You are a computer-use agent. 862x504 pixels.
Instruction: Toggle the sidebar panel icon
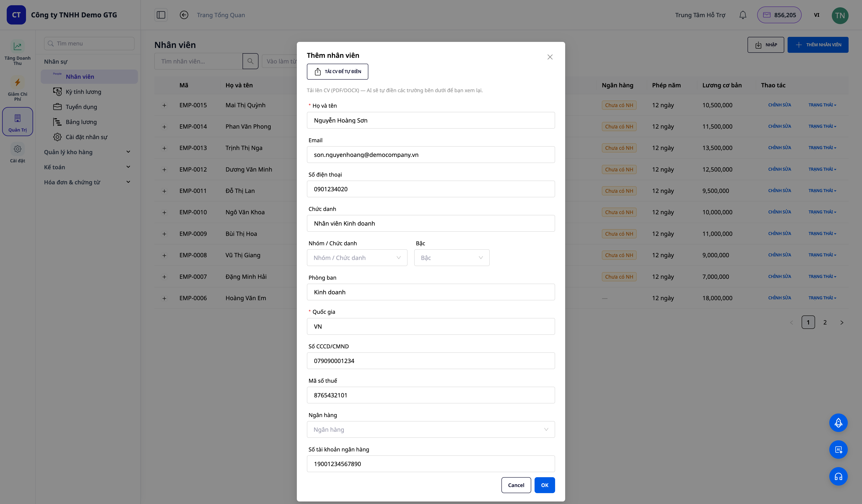coord(161,15)
